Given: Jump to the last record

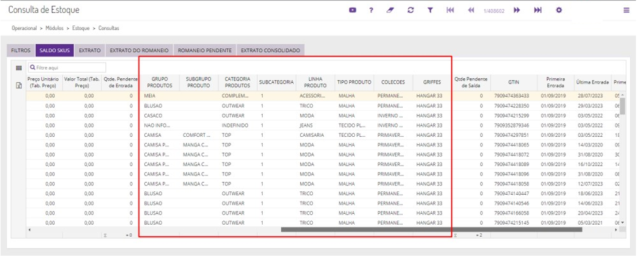Looking at the screenshot, I should [x=538, y=10].
